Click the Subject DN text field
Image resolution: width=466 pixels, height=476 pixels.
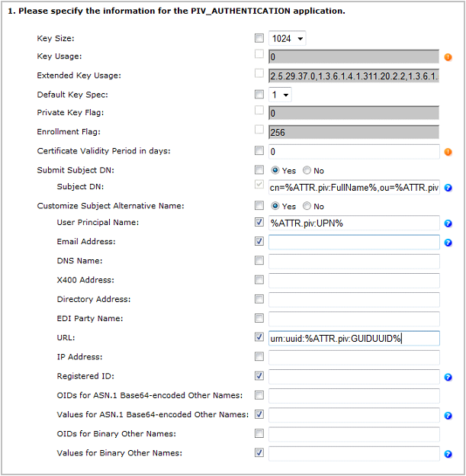[x=354, y=188]
